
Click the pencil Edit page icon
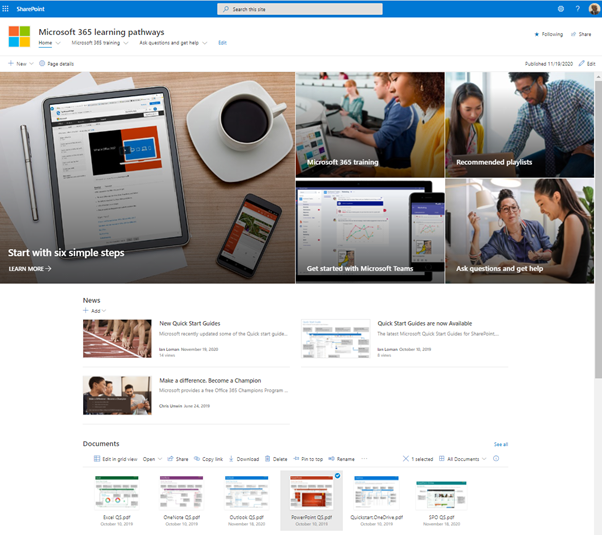click(581, 63)
